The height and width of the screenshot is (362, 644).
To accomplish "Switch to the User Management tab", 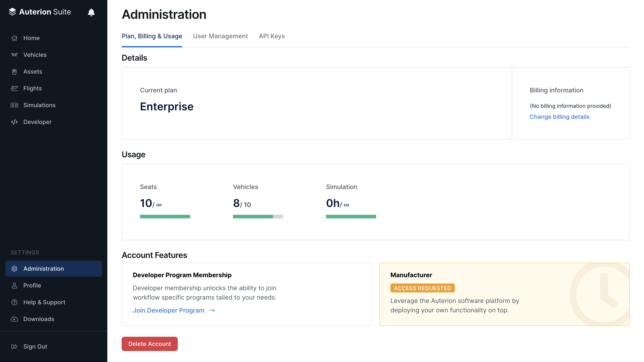I will pyautogui.click(x=220, y=36).
